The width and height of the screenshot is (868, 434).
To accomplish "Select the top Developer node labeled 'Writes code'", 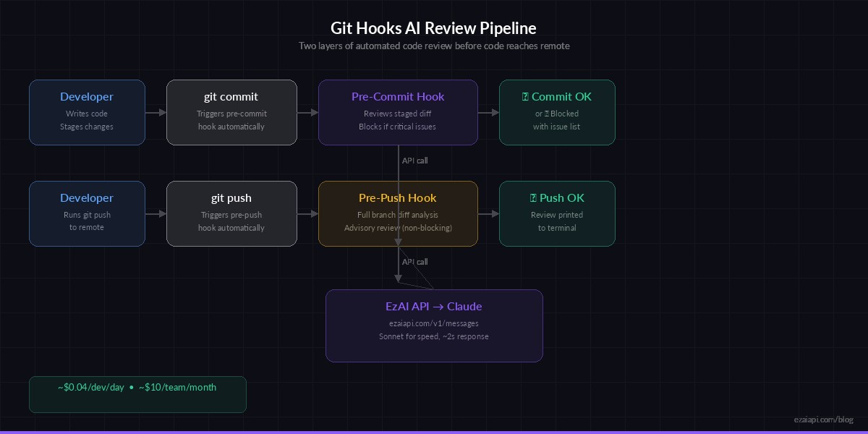I will (x=87, y=112).
